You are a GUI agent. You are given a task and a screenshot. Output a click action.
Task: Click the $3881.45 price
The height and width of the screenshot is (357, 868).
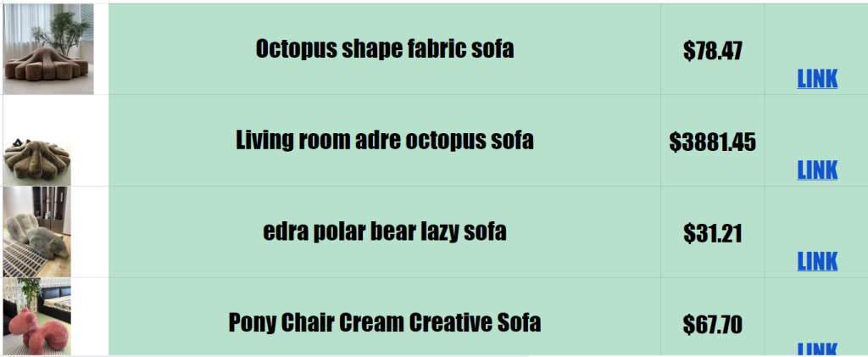pyautogui.click(x=712, y=142)
